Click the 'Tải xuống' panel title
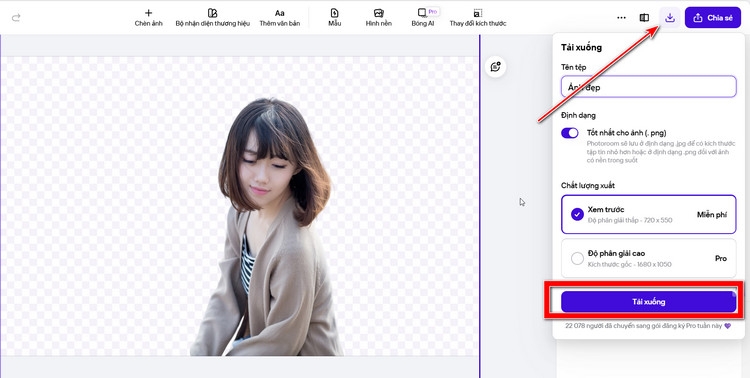 pyautogui.click(x=581, y=47)
